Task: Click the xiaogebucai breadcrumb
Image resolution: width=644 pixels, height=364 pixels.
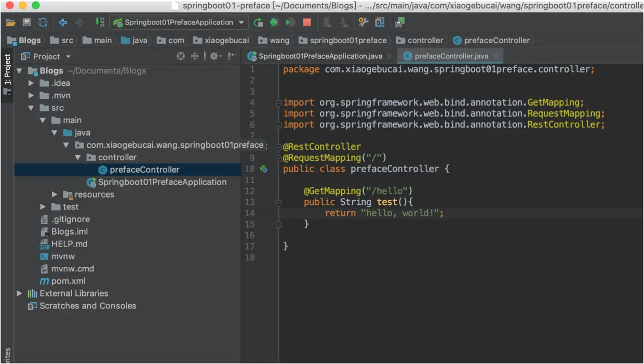Action: coord(221,41)
